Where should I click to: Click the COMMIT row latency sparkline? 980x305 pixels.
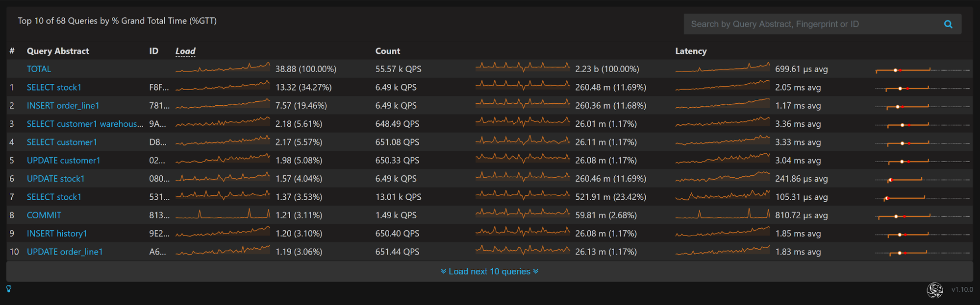pyautogui.click(x=723, y=214)
